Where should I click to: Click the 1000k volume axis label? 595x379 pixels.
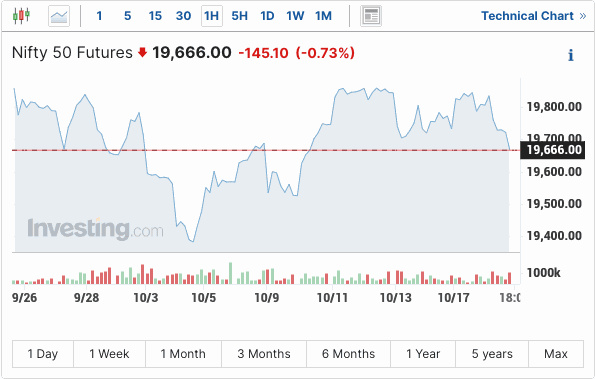(x=543, y=273)
